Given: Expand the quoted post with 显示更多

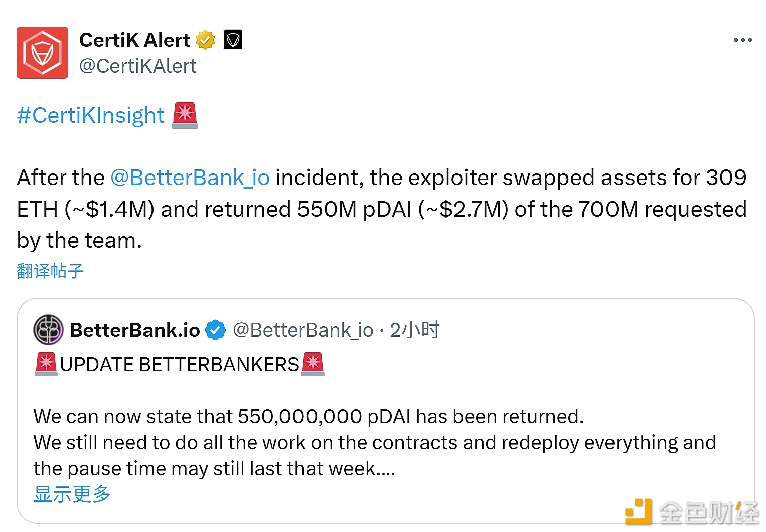Looking at the screenshot, I should (72, 494).
